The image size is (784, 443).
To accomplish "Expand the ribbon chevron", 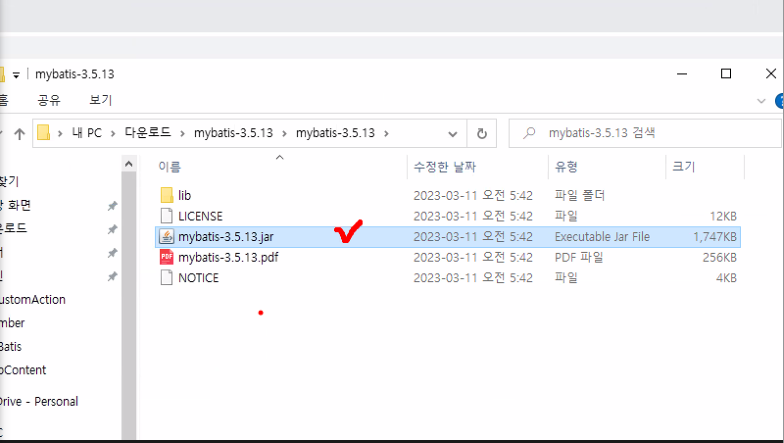I will click(x=761, y=101).
